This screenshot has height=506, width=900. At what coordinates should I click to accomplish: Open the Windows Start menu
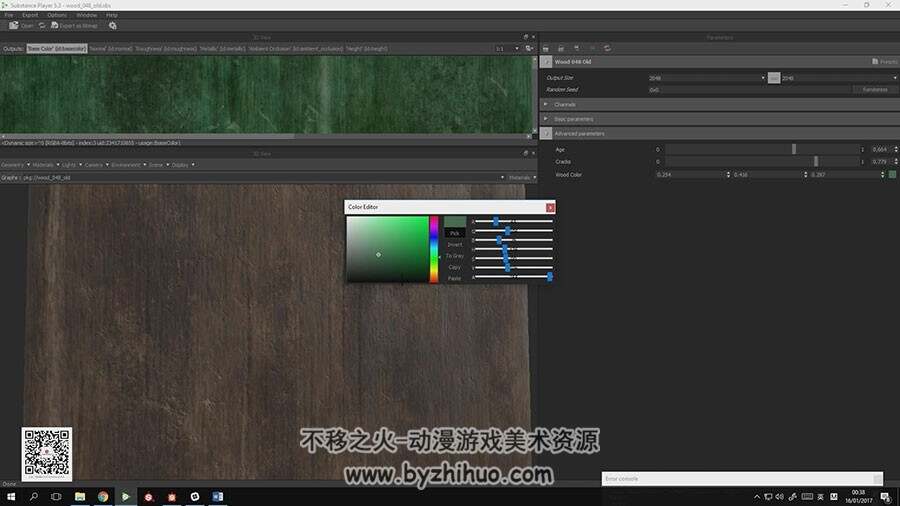click(x=11, y=497)
